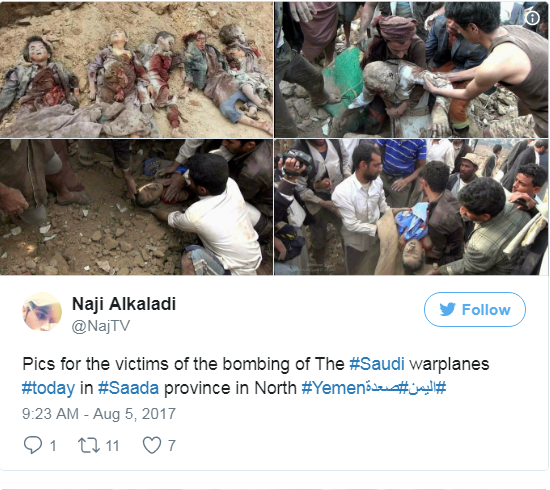Click the reply speech bubble icon
The height and width of the screenshot is (490, 550).
33,445
